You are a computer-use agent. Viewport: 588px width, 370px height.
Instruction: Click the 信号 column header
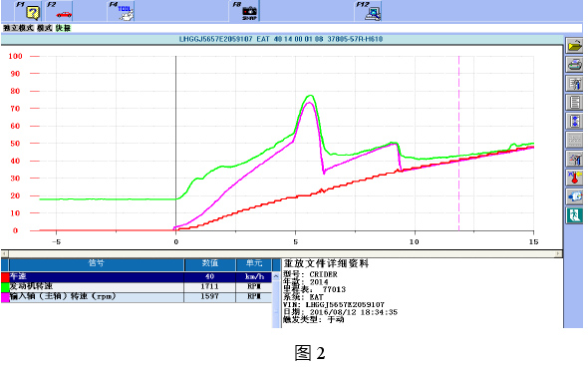tap(97, 264)
